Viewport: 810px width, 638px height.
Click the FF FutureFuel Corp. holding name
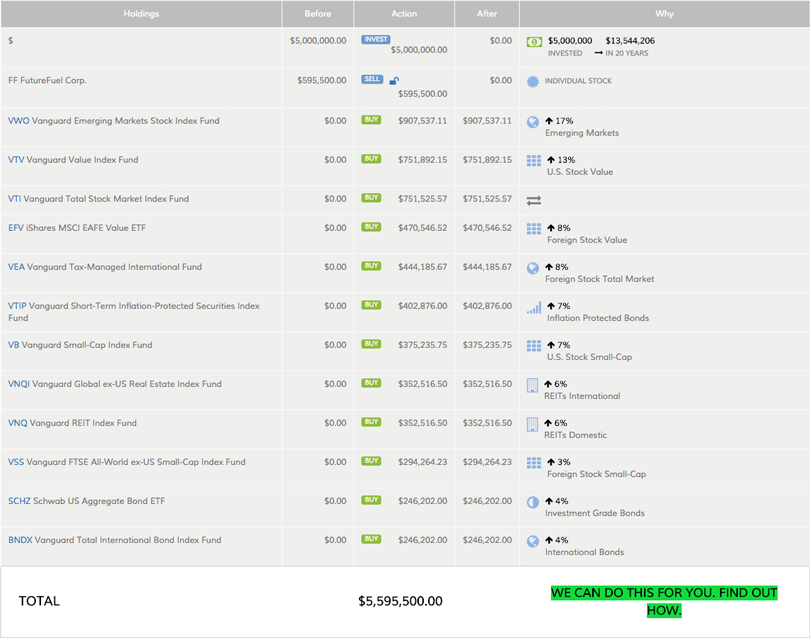click(x=47, y=81)
